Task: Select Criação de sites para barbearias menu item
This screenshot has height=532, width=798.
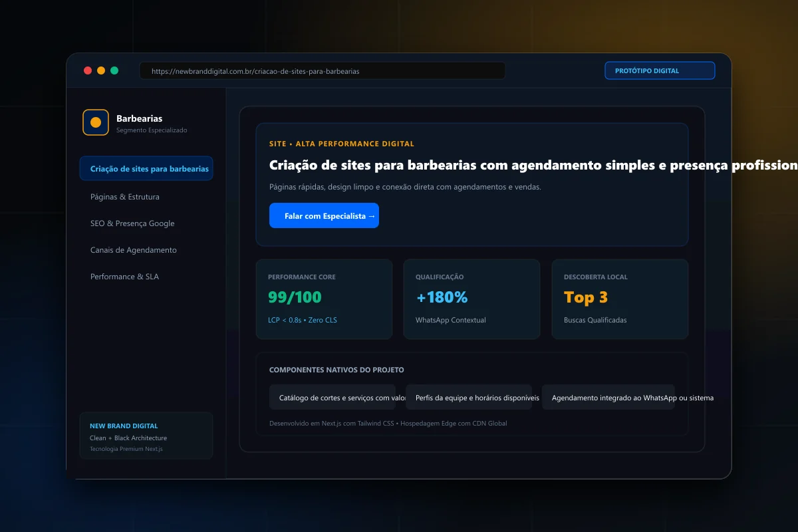Action: tap(146, 168)
